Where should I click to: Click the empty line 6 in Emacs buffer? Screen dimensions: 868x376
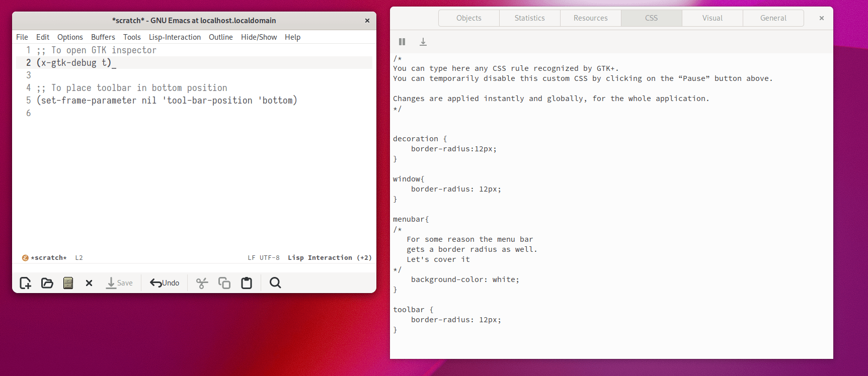[x=194, y=113]
